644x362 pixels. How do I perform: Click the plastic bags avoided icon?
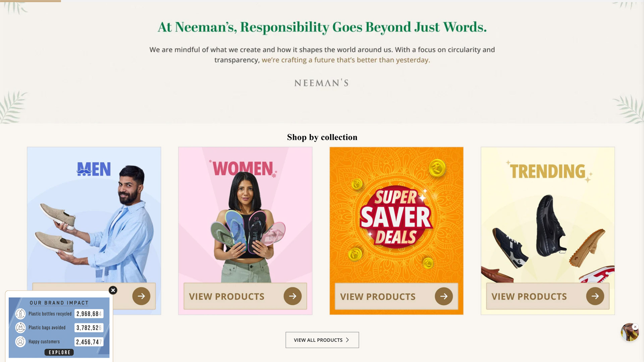click(20, 327)
